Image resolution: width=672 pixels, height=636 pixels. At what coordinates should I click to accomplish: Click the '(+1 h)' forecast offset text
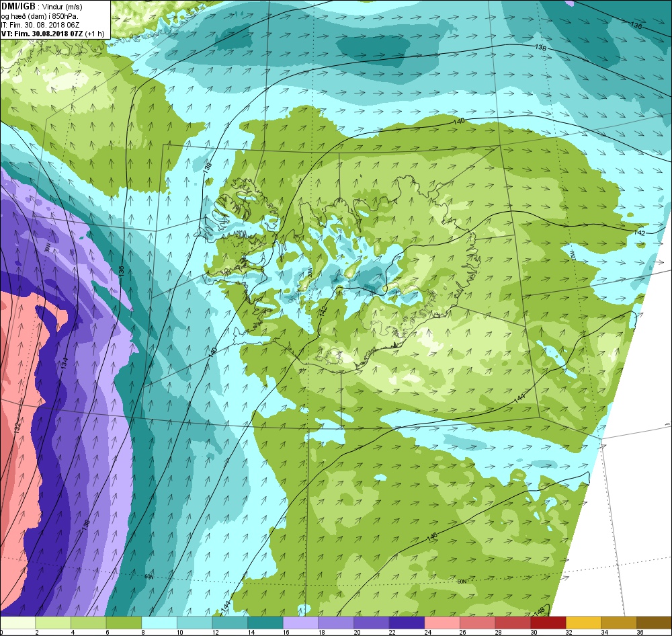pyautogui.click(x=95, y=34)
